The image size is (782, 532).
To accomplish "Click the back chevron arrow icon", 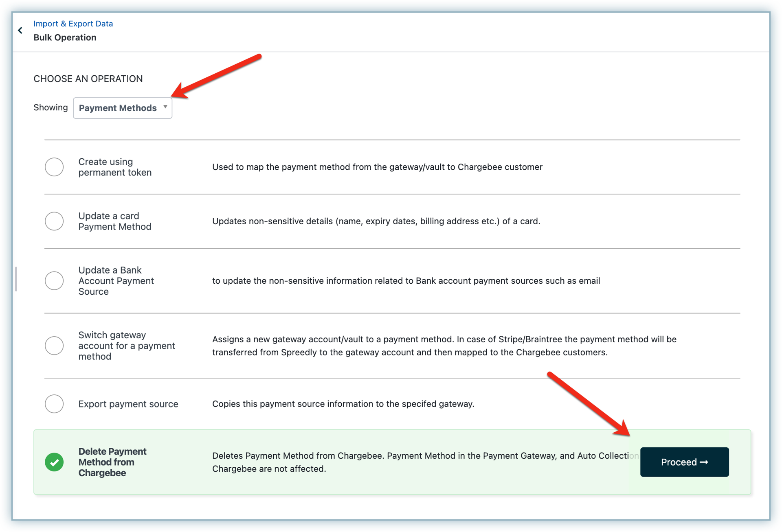I will click(20, 31).
